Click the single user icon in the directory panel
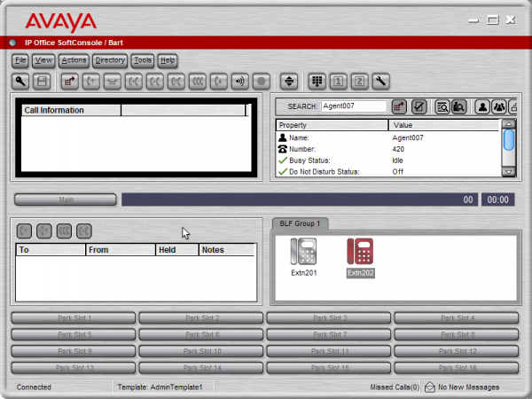 [x=482, y=107]
